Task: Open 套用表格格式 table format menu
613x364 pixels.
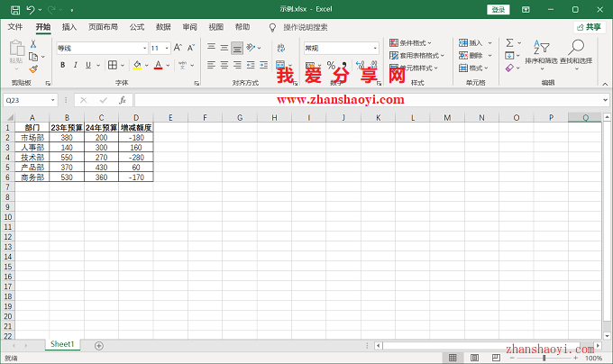Action: pyautogui.click(x=416, y=56)
